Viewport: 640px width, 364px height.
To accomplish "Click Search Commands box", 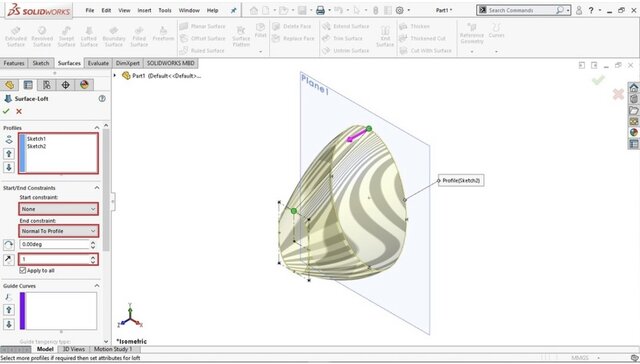I will pos(523,10).
